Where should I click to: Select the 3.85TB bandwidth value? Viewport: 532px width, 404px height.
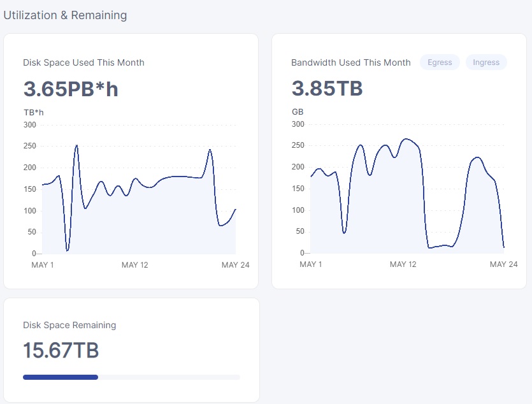click(327, 89)
